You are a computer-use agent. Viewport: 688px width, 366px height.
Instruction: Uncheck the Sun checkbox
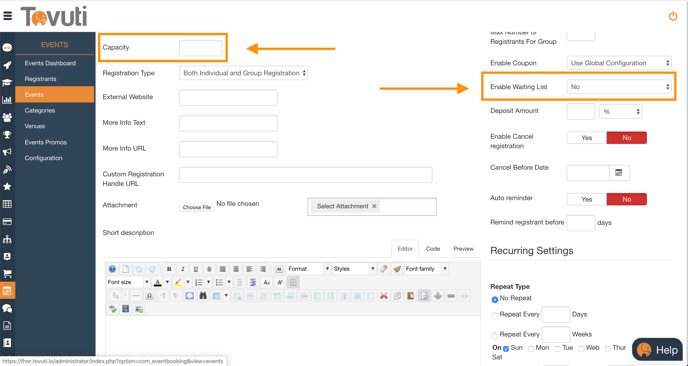point(506,349)
